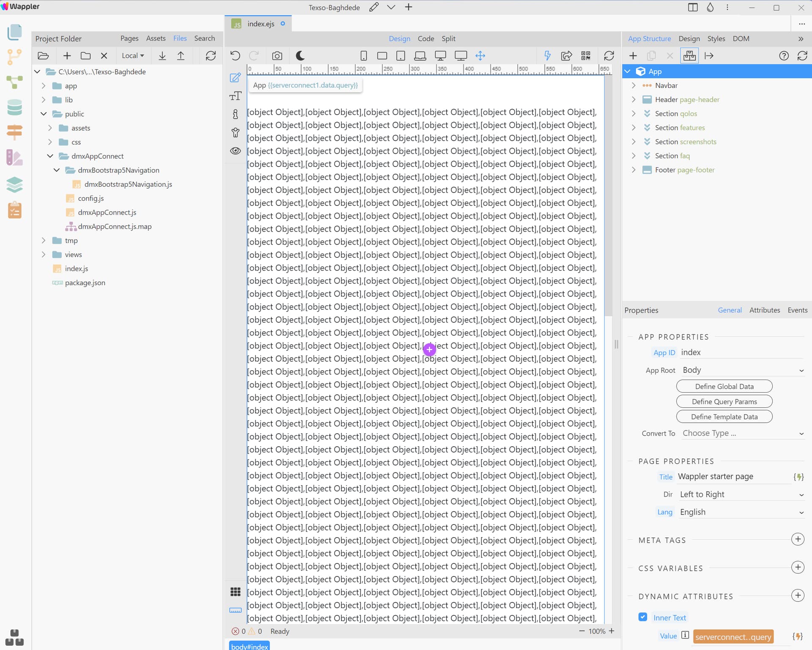This screenshot has height=650, width=812.
Task: Click the App Connect lightning bolt icon
Action: point(547,55)
